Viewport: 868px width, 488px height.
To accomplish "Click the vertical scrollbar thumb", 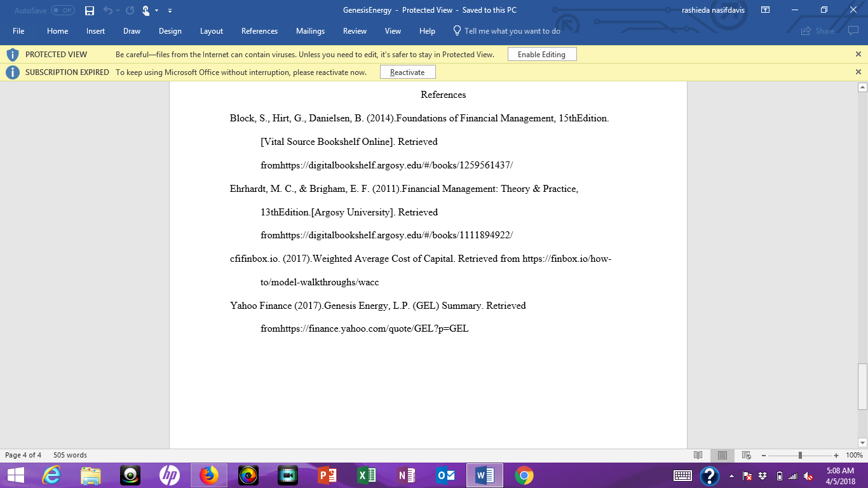I will pos(862,386).
